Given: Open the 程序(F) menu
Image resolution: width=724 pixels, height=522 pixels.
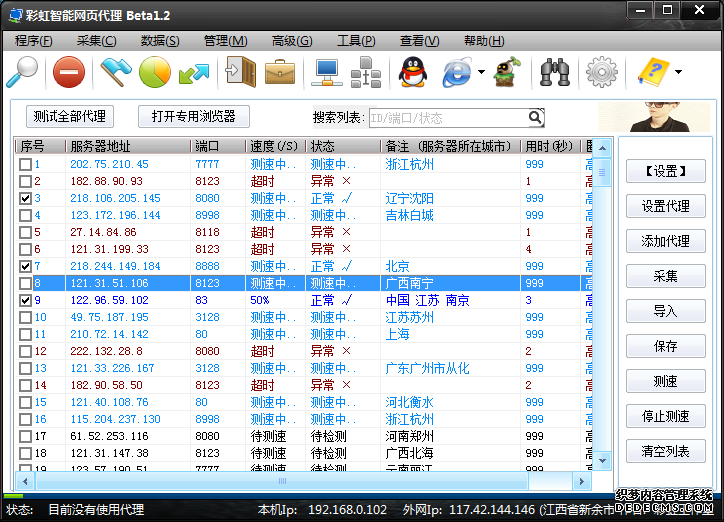Looking at the screenshot, I should (x=34, y=41).
